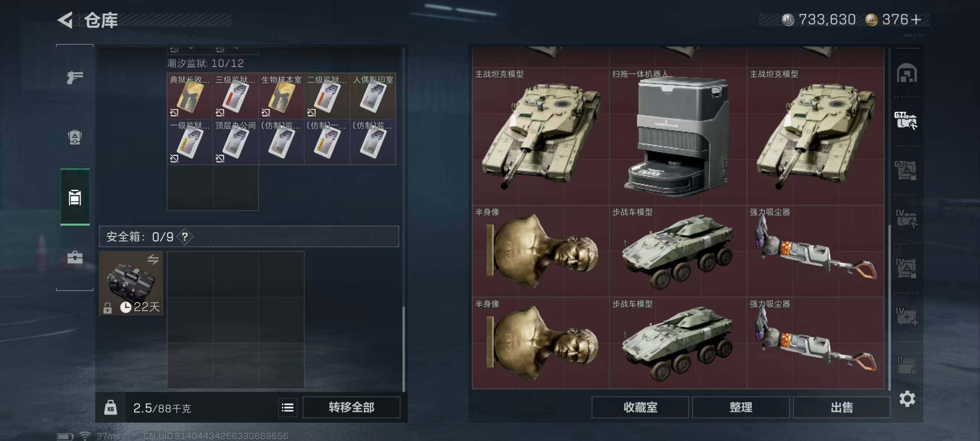Open the weapons tab with the pistol icon
This screenshot has width=980, height=441.
tap(74, 77)
